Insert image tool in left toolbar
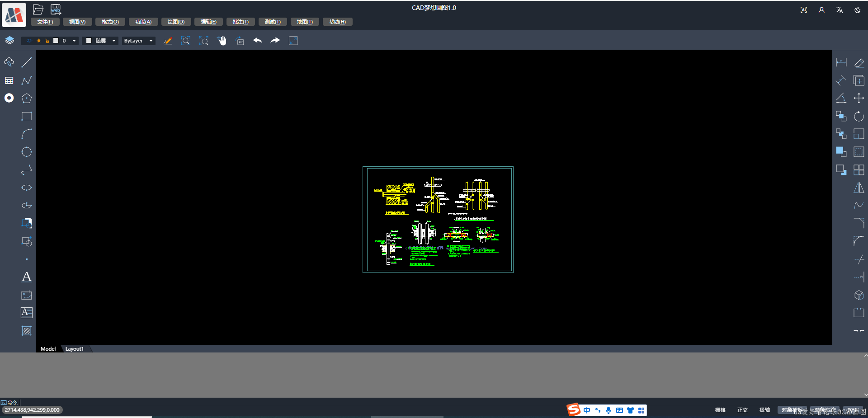 (27, 295)
